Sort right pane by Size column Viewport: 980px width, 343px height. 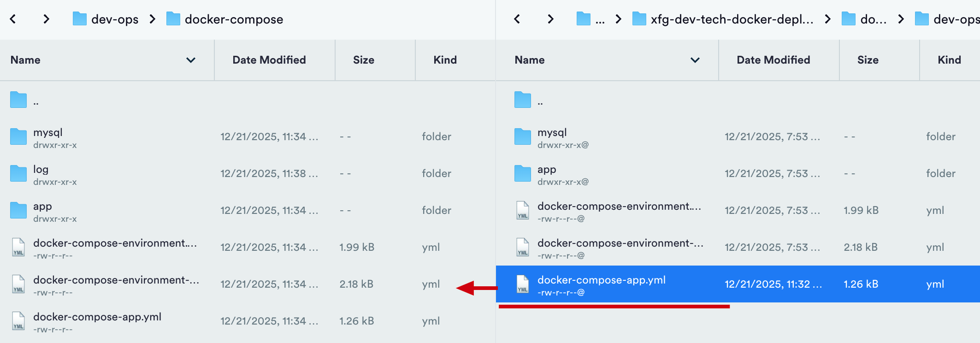(x=868, y=60)
